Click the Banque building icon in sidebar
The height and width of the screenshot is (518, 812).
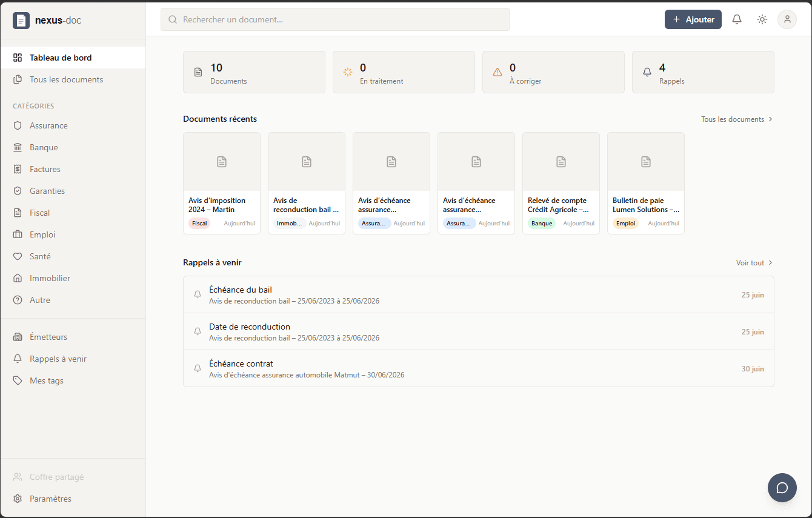[18, 147]
